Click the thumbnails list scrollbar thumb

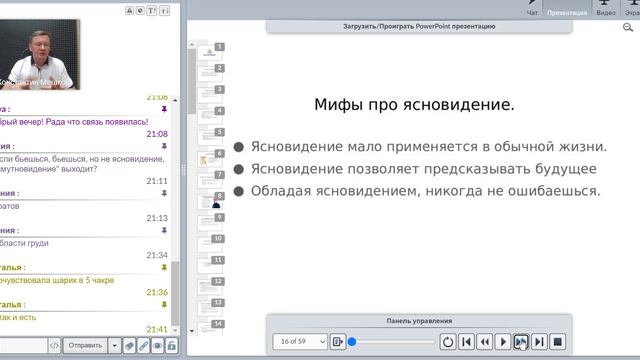click(192, 82)
